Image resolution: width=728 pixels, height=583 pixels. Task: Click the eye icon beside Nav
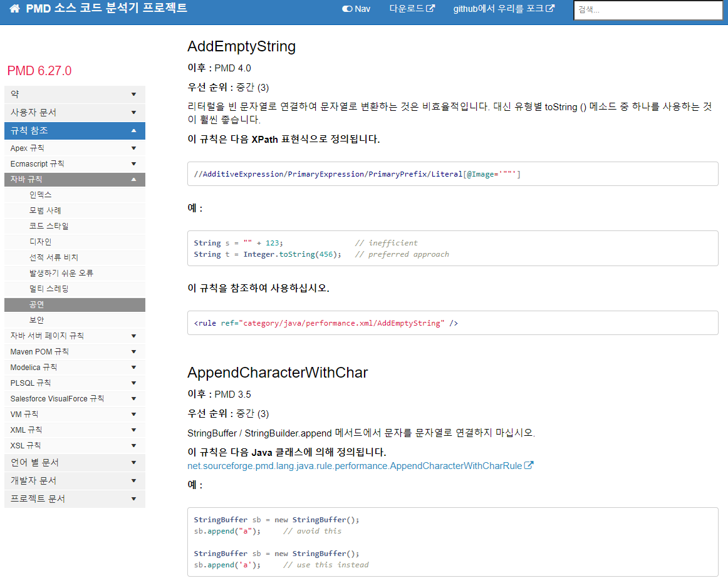tap(346, 9)
